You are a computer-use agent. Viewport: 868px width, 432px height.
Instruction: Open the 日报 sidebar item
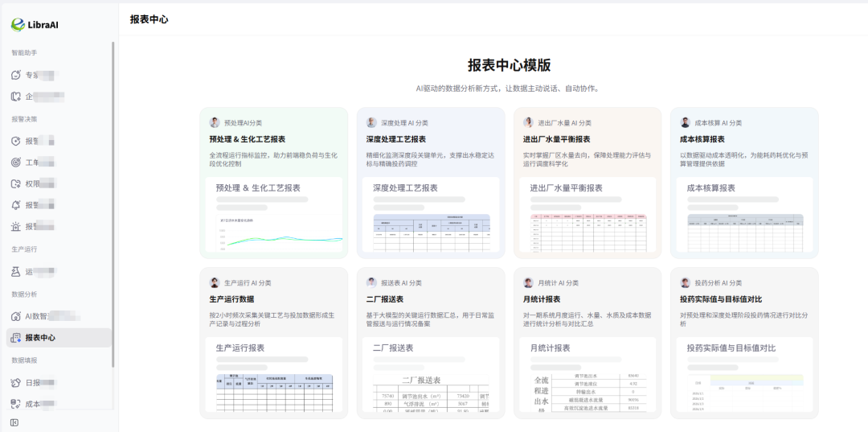59,383
